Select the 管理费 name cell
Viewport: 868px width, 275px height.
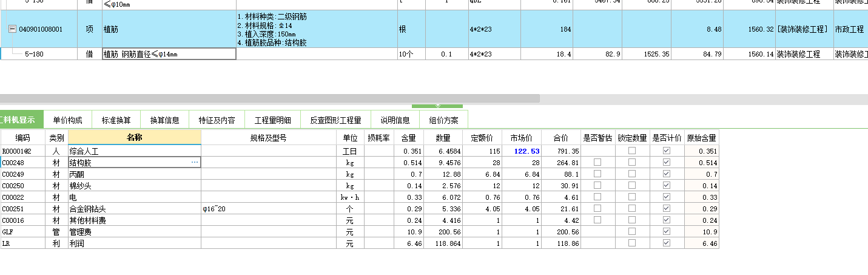point(134,232)
